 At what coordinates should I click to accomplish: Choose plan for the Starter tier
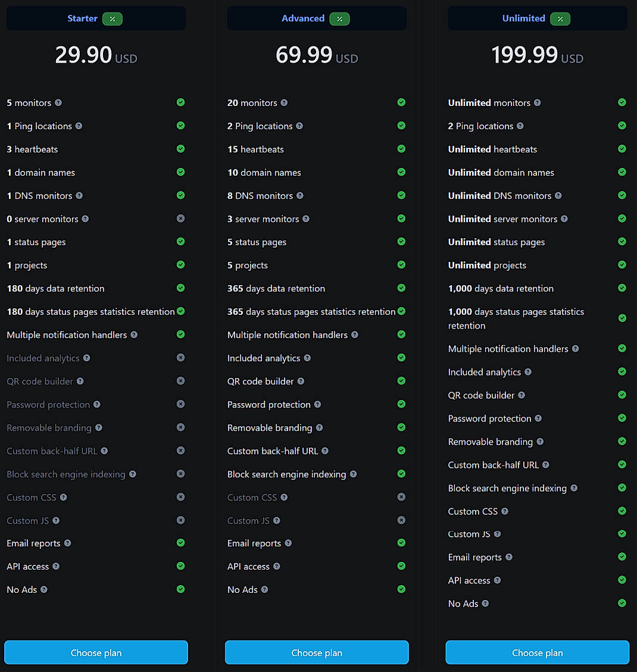pyautogui.click(x=96, y=652)
